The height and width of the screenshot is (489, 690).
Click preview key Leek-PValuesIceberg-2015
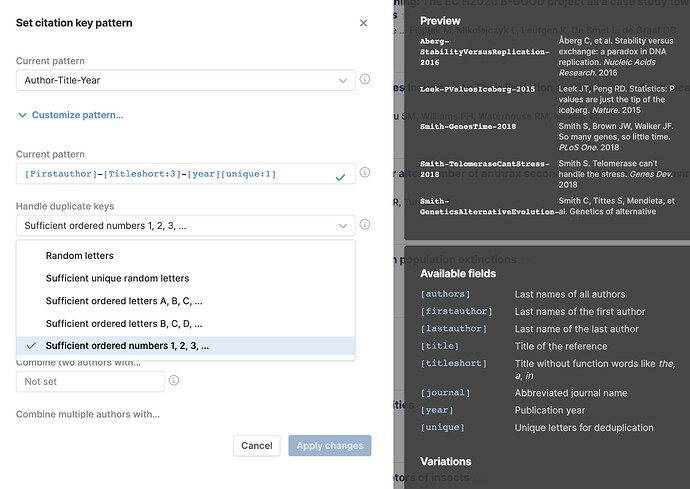coord(477,89)
